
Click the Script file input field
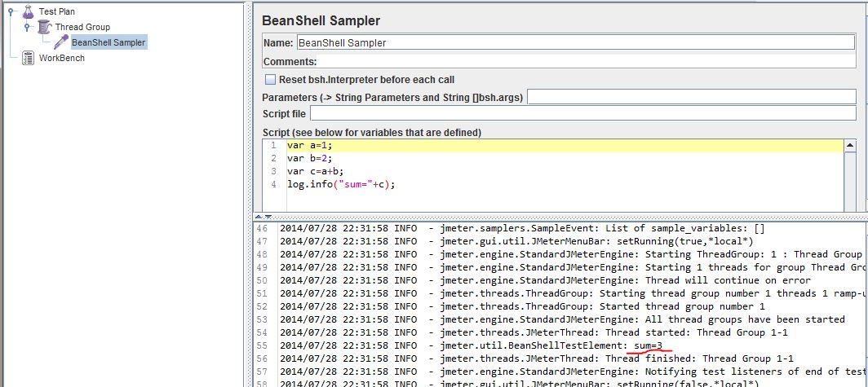[583, 114]
